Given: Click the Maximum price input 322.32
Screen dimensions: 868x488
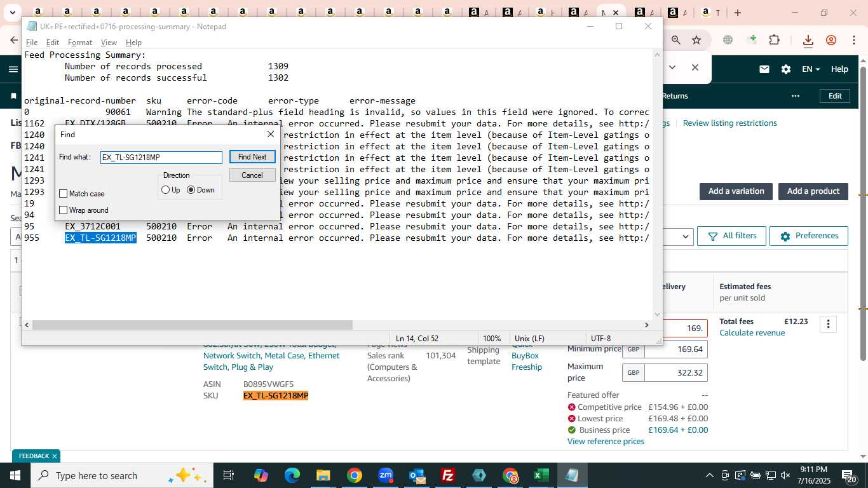Looking at the screenshot, I should (676, 373).
